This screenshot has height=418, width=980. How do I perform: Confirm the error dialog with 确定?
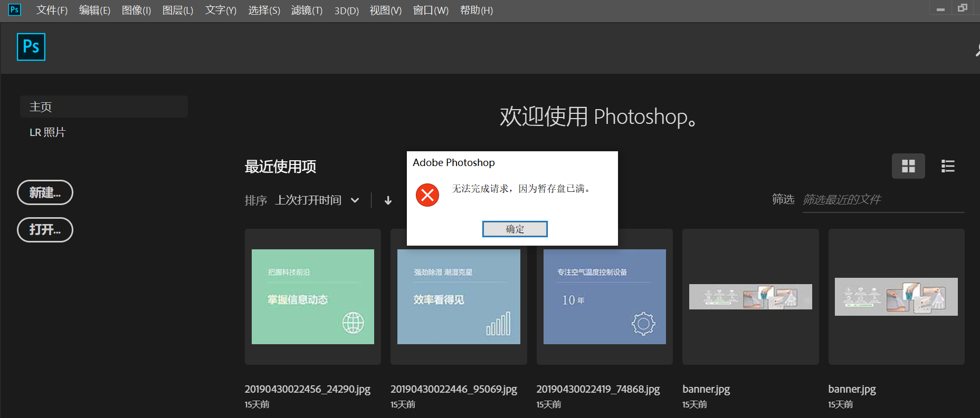pos(515,229)
